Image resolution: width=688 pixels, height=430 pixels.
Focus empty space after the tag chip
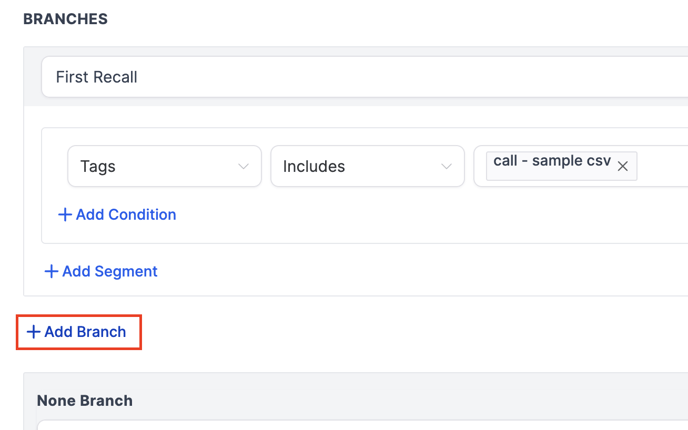click(662, 166)
